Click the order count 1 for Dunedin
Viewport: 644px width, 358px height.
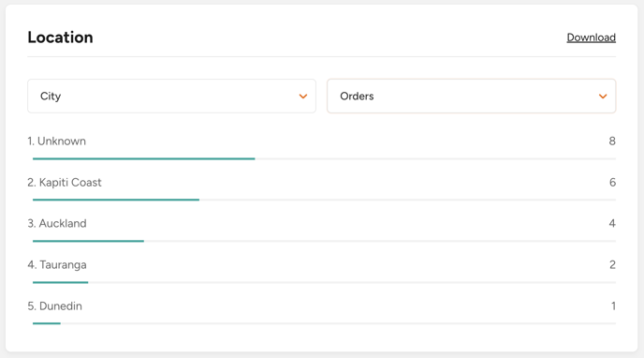[613, 306]
